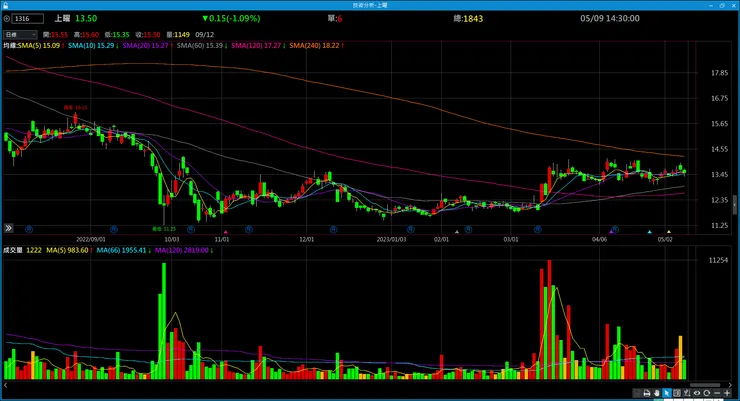The width and height of the screenshot is (740, 401).
Task: Click the MA(120) 2819.00 volume label
Action: pos(181,250)
